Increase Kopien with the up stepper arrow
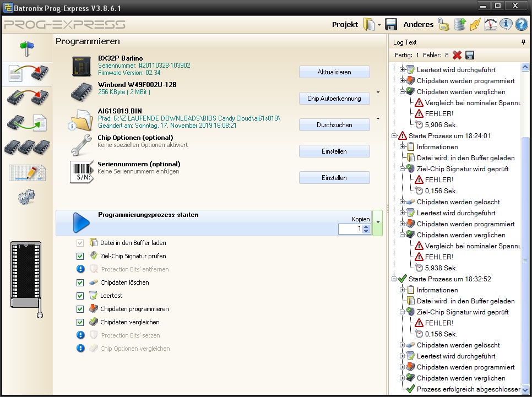This screenshot has height=397, width=532. coord(366,227)
